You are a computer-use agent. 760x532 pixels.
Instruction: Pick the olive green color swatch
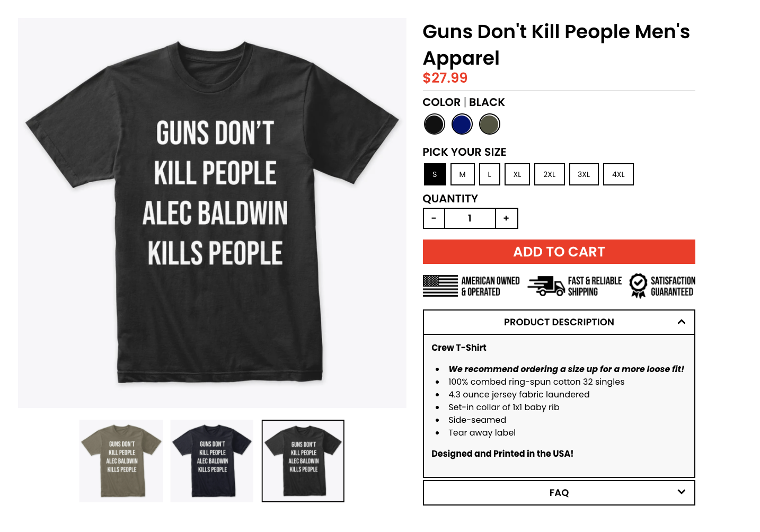tap(489, 125)
